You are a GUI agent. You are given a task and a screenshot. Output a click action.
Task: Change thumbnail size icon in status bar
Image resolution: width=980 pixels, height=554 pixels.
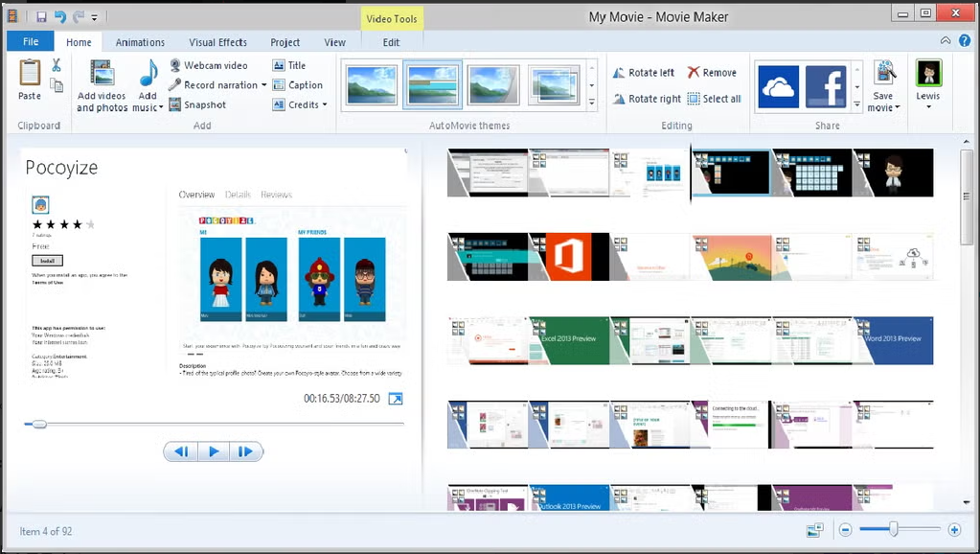pos(815,530)
